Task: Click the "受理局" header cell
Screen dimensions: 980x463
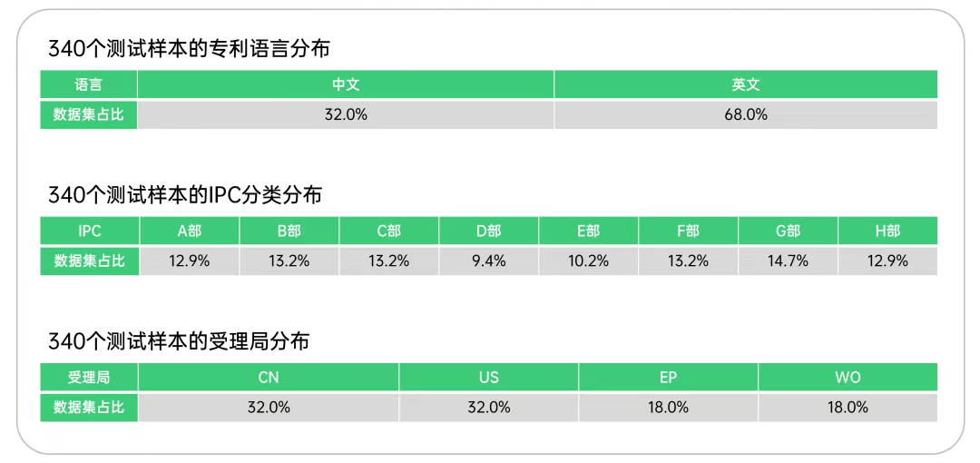Action: coord(89,378)
